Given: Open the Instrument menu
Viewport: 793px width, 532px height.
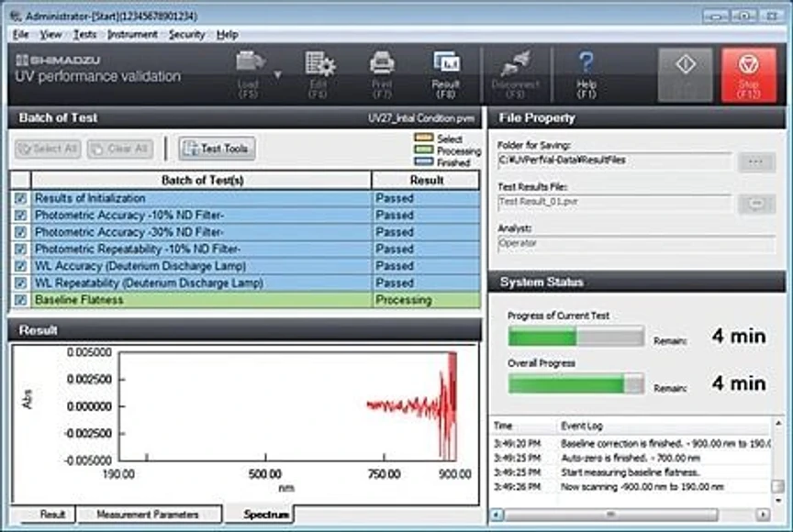Looking at the screenshot, I should [132, 34].
